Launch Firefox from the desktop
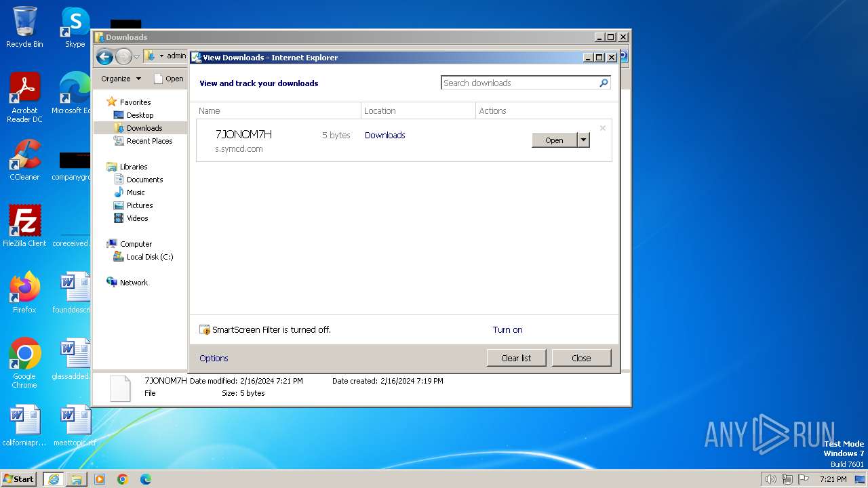This screenshot has width=868, height=488. 24,292
